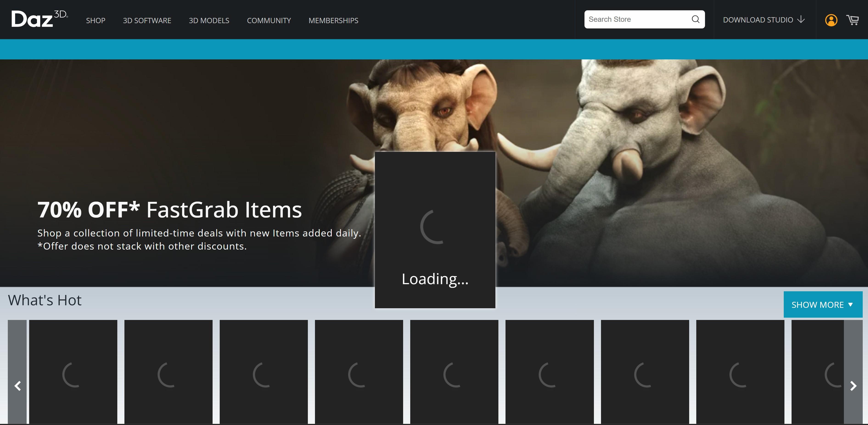Click the search magnifier icon
868x425 pixels.
(695, 19)
